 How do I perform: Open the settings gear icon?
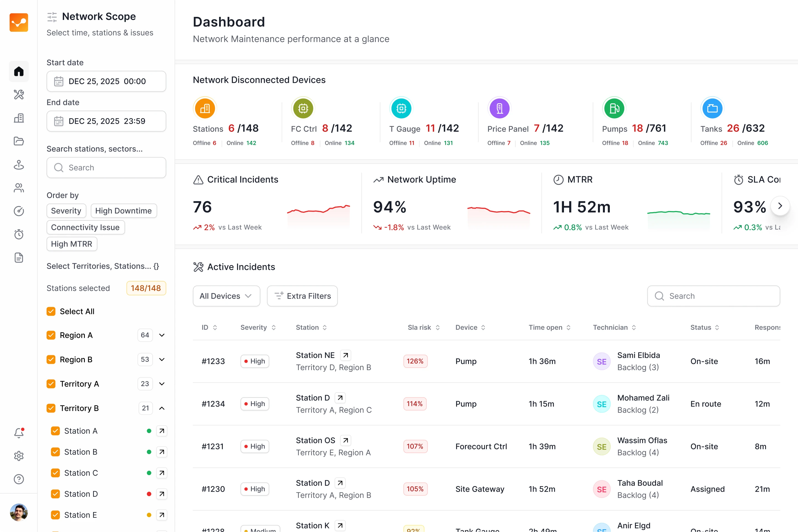(19, 456)
